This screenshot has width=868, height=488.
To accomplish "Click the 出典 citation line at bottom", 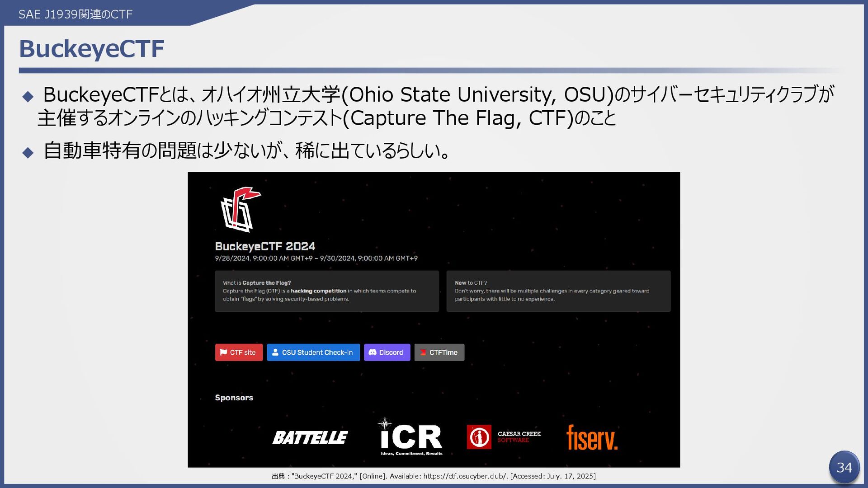I will click(x=434, y=476).
